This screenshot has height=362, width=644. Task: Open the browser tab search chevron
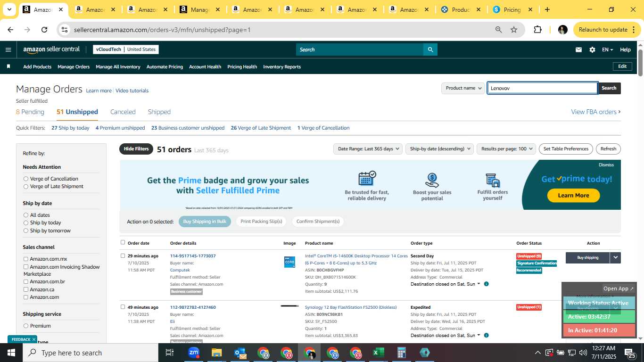pyautogui.click(x=9, y=9)
